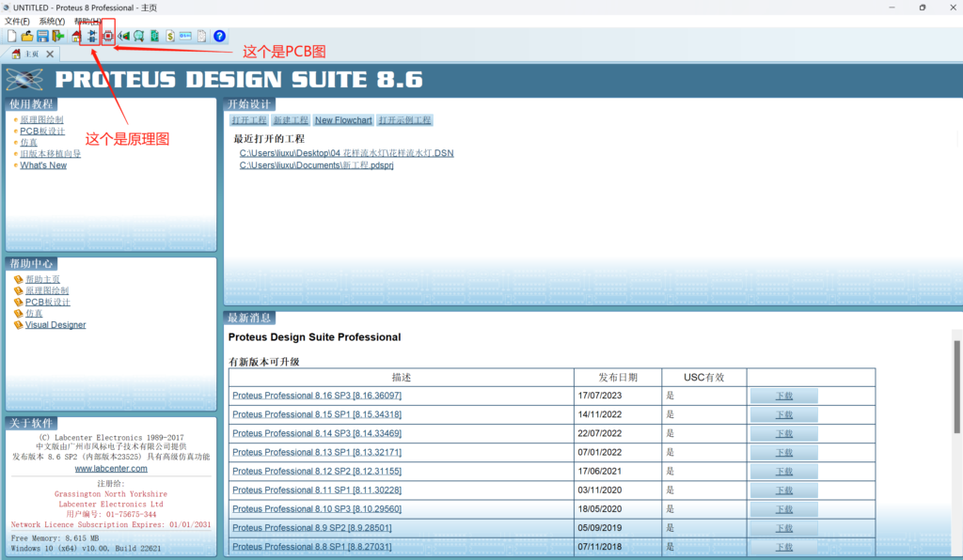Close the 主页 tab

[51, 54]
